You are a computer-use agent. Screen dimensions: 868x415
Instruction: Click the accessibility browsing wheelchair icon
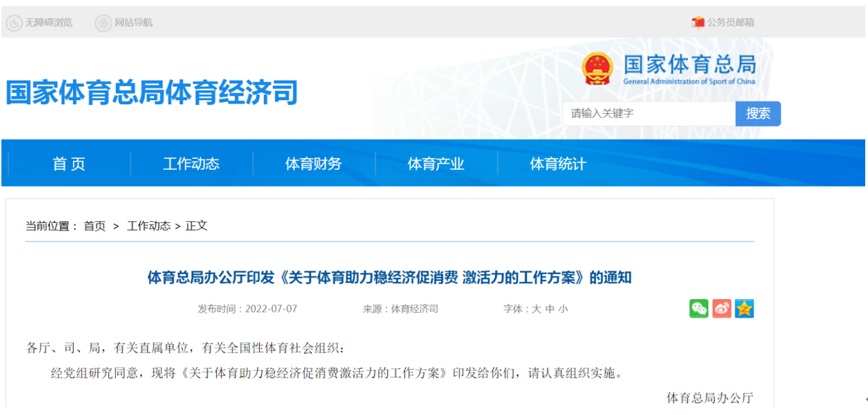pyautogui.click(x=14, y=23)
